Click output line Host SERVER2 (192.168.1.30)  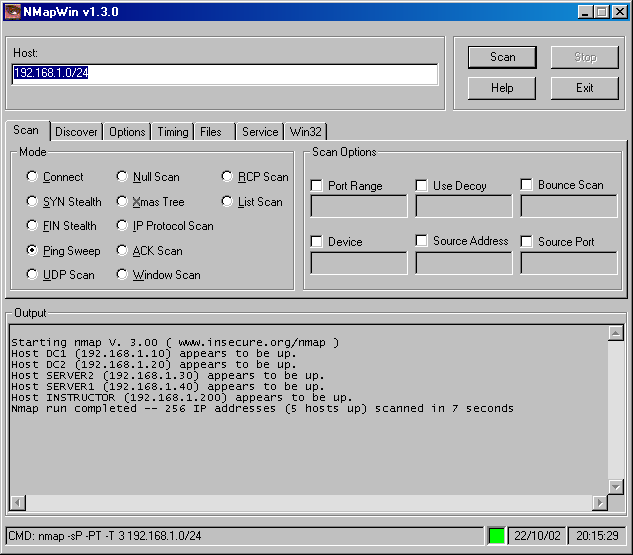tap(168, 375)
